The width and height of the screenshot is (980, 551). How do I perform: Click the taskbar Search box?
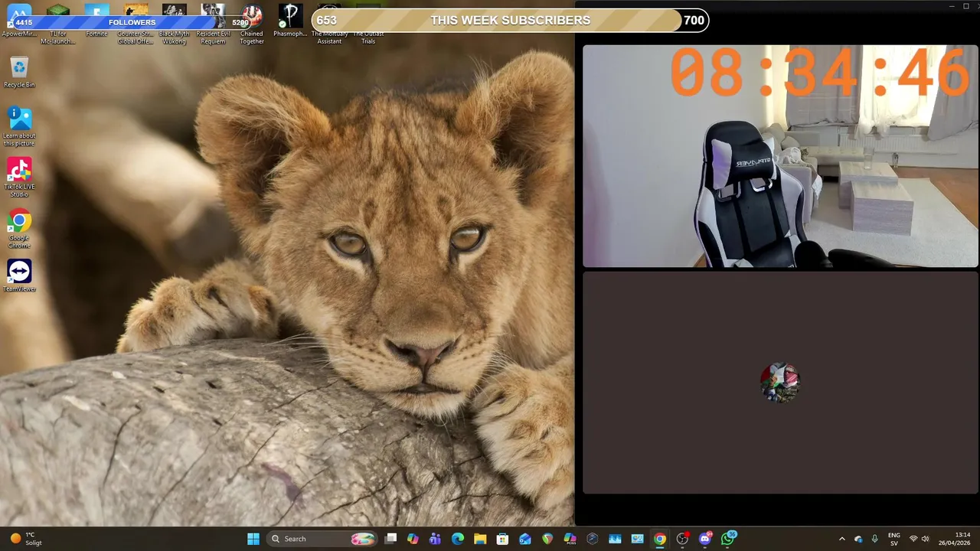[322, 539]
